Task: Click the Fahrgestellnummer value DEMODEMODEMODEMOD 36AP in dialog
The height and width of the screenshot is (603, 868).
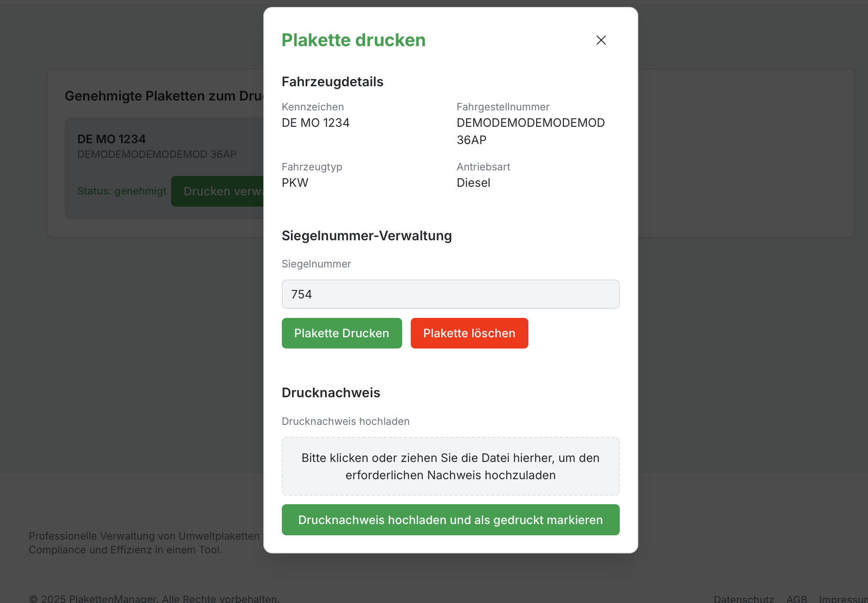Action: pos(530,131)
